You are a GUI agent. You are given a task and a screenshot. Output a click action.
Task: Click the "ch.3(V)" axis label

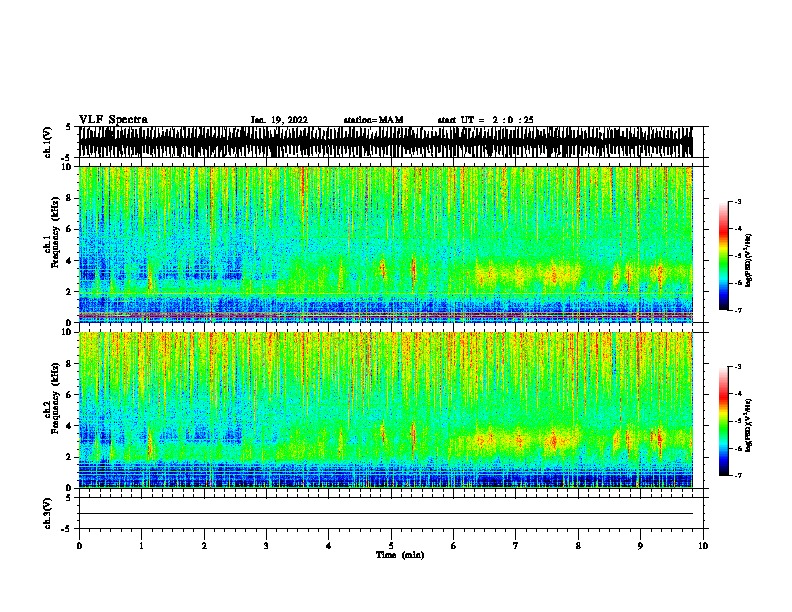point(48,513)
